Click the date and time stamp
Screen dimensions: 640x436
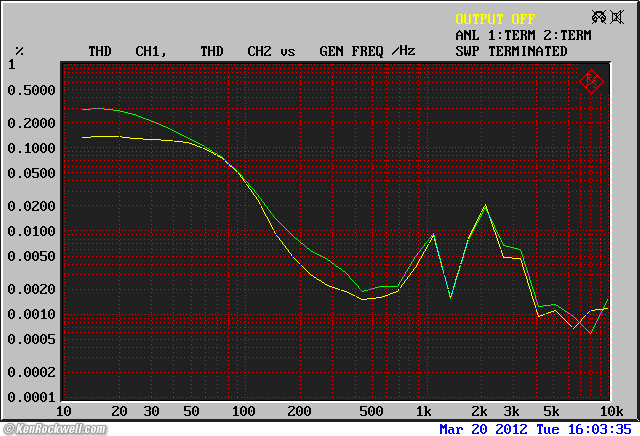(535, 429)
